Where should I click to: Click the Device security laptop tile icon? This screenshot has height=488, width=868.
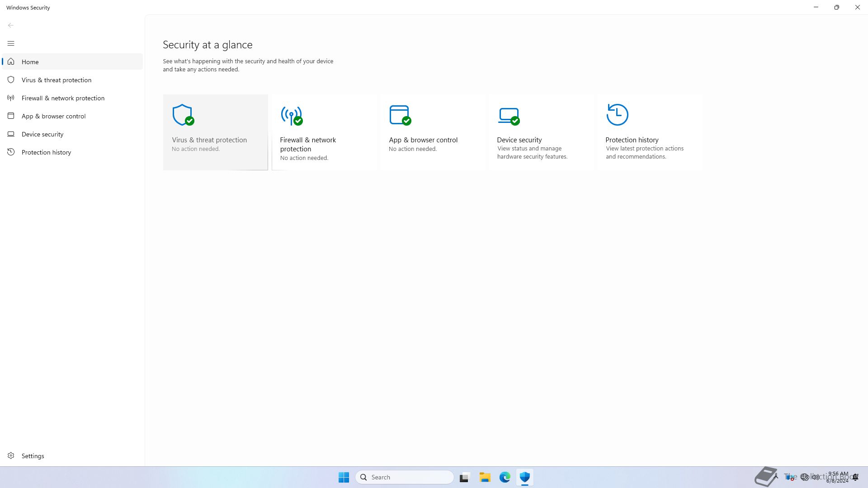[x=509, y=115]
